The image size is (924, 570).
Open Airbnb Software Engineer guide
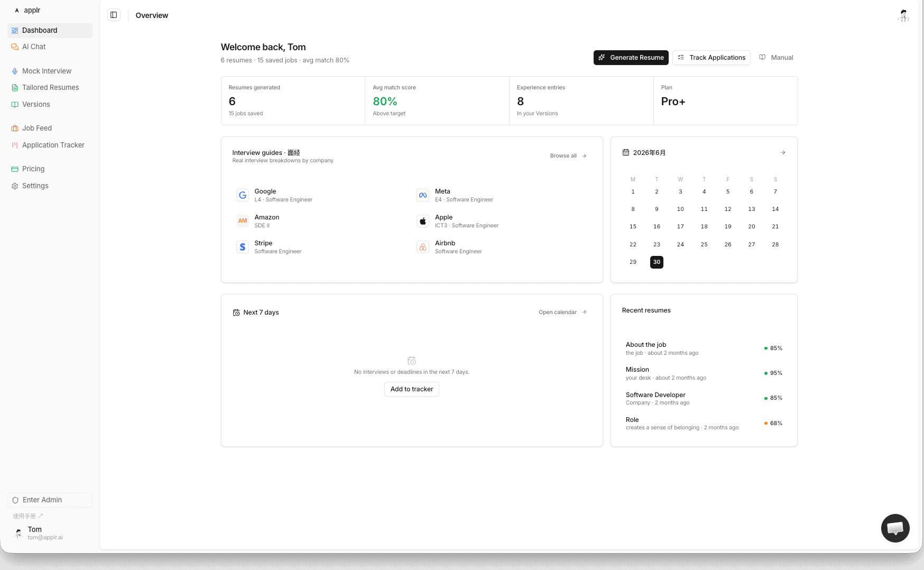502,247
